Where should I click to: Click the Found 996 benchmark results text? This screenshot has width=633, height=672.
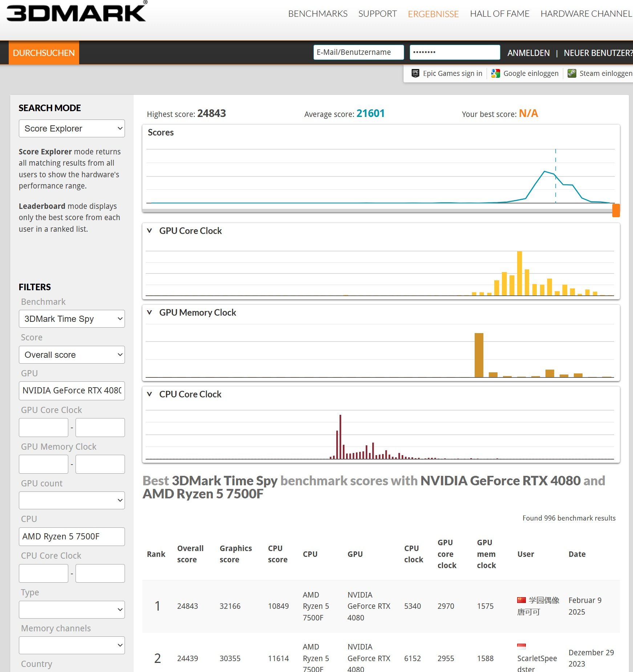[x=569, y=518]
